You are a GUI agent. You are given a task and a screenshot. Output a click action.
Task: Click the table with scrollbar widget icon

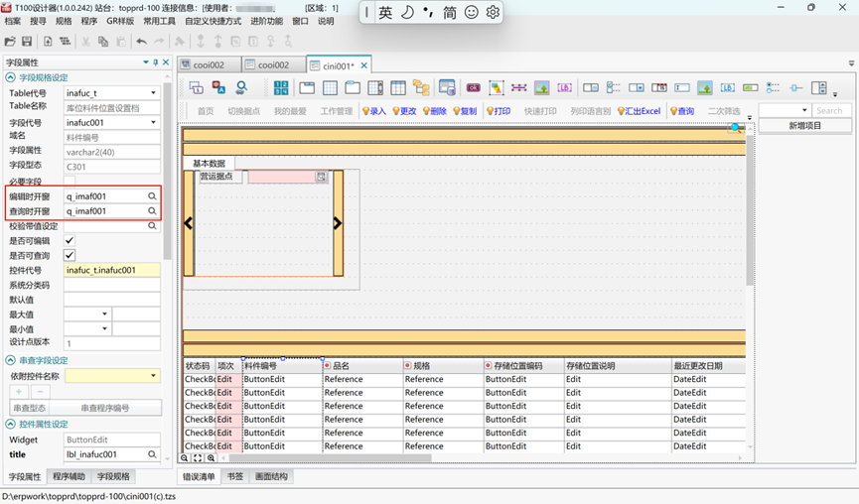pos(375,87)
